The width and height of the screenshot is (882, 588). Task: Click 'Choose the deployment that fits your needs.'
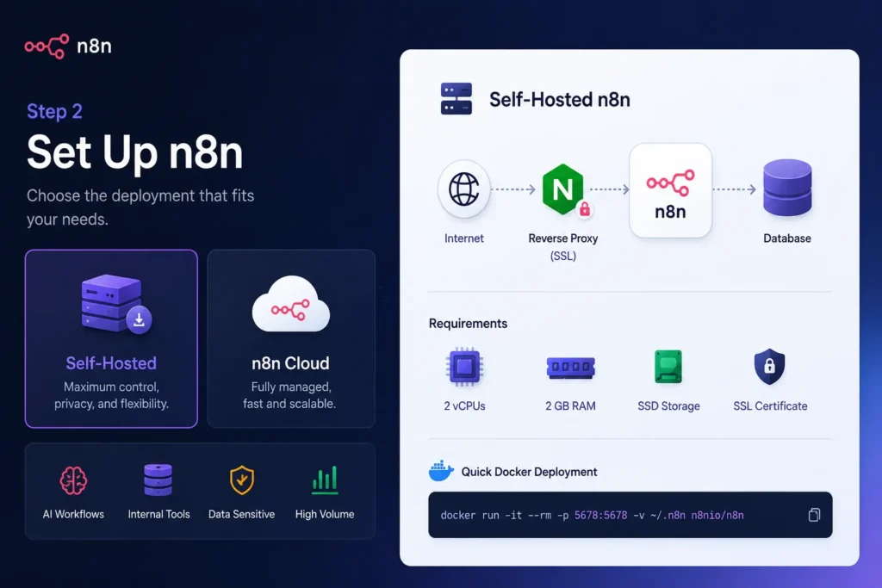coord(140,207)
